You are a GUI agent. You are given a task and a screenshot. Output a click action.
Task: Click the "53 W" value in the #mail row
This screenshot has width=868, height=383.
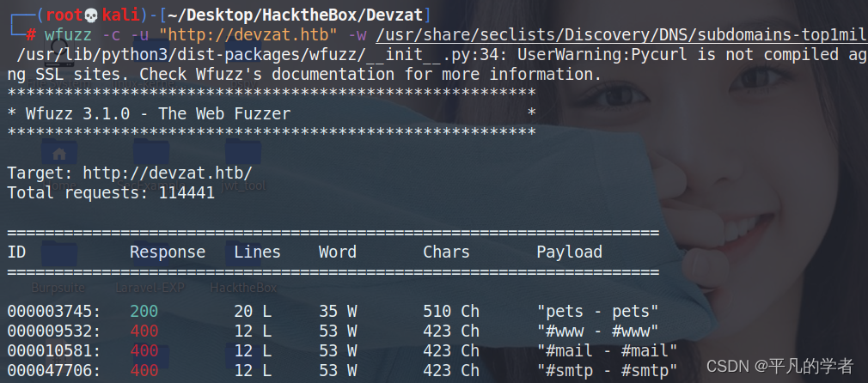339,351
